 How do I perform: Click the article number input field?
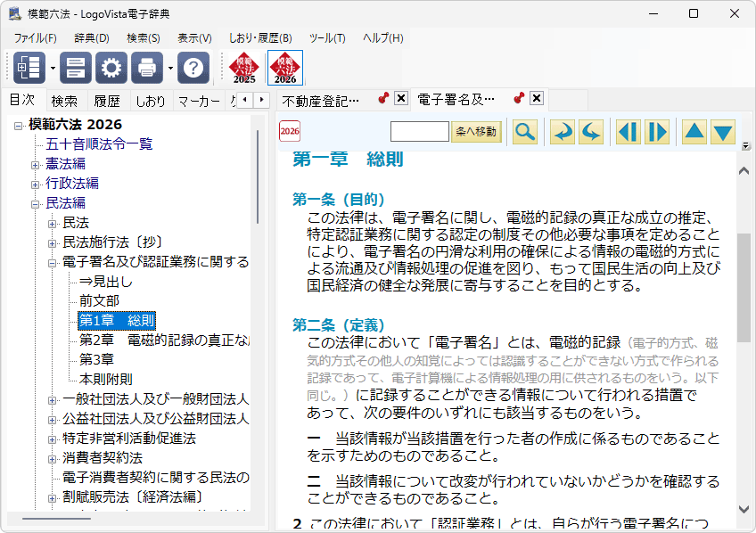(x=419, y=132)
